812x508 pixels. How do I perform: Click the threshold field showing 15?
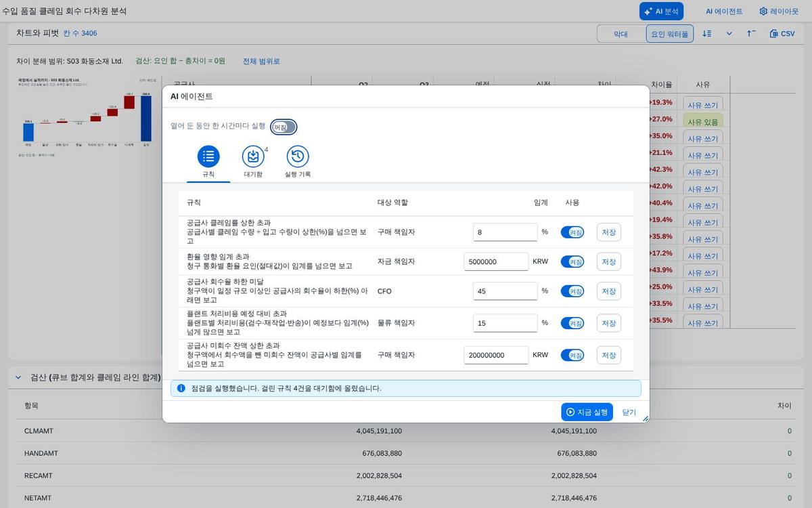(x=505, y=323)
